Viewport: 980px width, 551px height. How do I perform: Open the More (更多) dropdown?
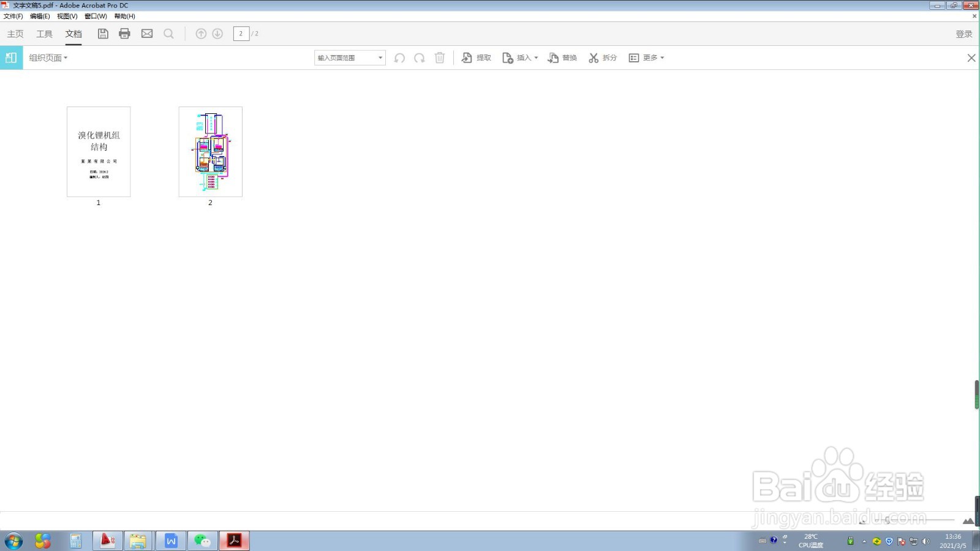point(646,58)
